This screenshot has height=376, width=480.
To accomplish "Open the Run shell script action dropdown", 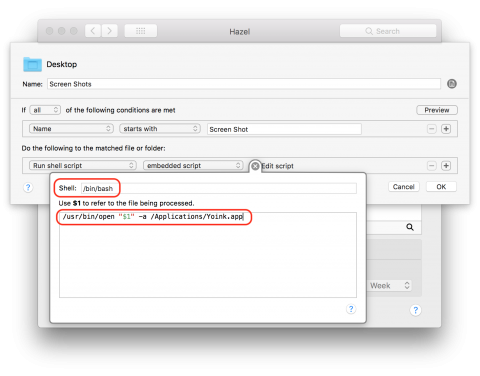I will click(83, 165).
